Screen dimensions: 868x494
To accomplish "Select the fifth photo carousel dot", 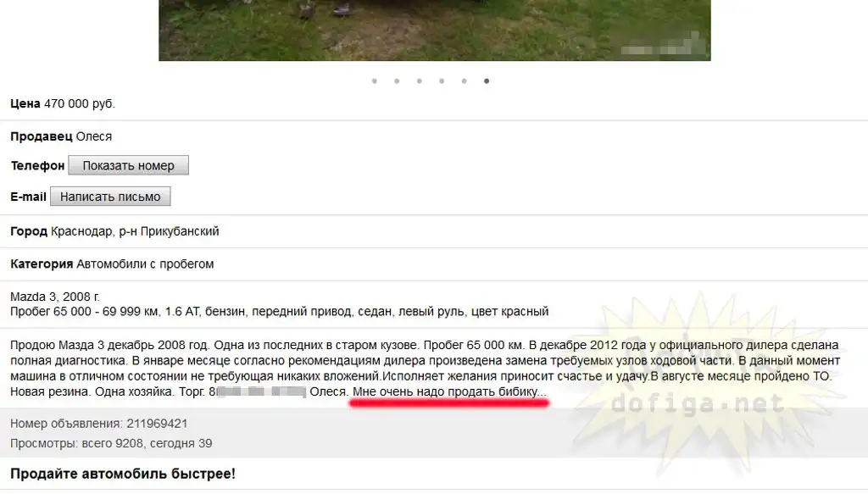I will point(464,81).
